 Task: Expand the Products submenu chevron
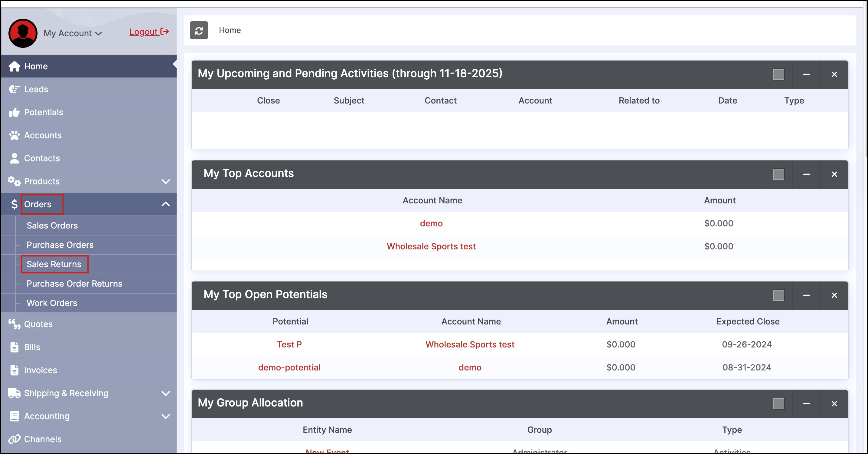(x=165, y=182)
